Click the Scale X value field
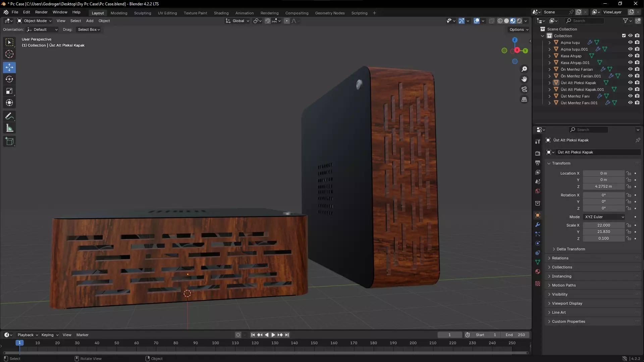Viewport: 644px width, 362px height. (x=603, y=225)
